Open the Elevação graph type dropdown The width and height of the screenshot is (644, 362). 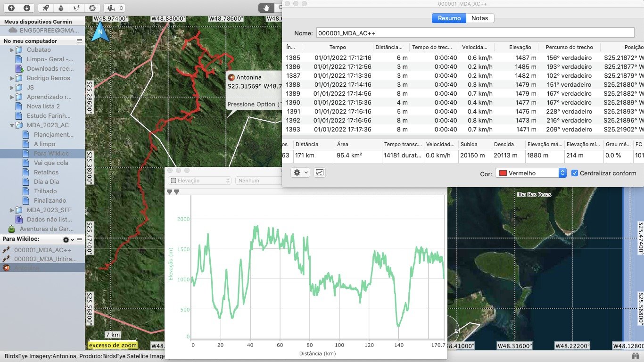point(200,181)
